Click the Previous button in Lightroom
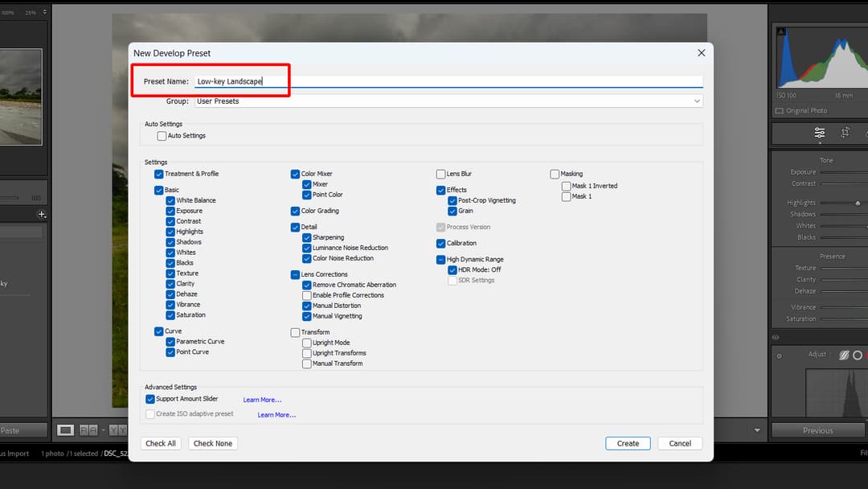The width and height of the screenshot is (868, 489). pyautogui.click(x=818, y=430)
